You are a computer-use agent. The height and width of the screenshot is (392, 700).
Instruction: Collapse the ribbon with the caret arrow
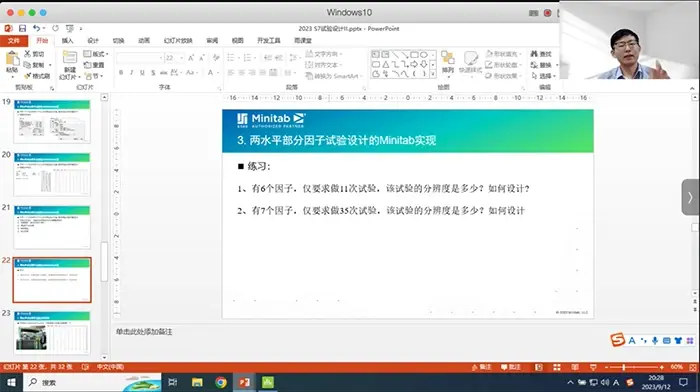point(692,88)
